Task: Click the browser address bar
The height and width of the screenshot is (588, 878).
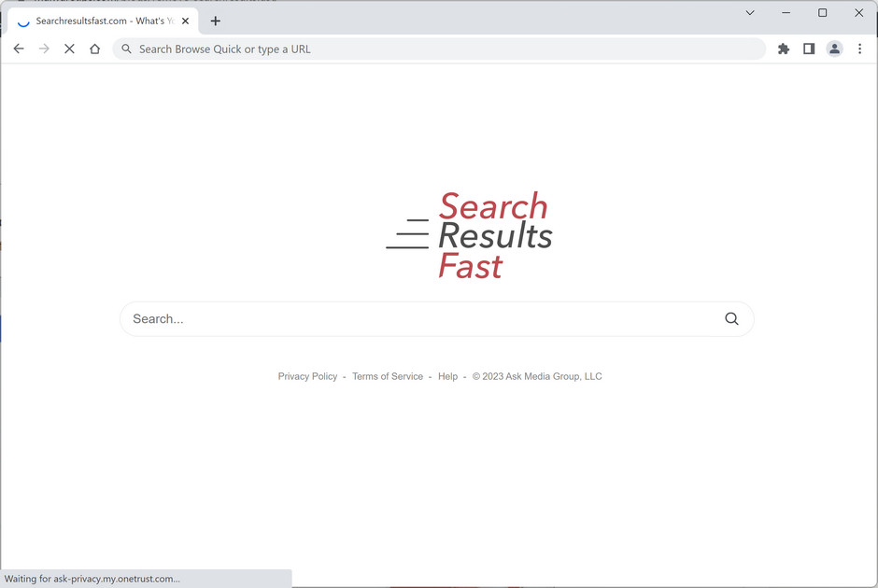Action: [374, 49]
